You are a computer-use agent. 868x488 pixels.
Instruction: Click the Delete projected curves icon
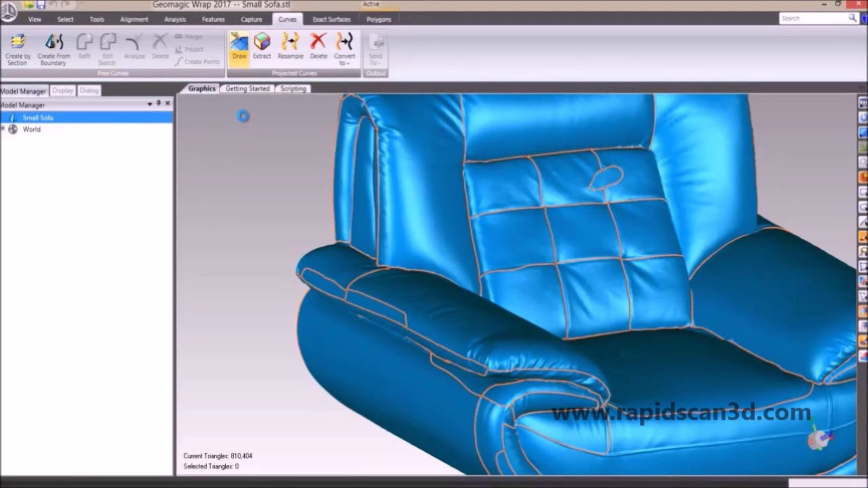point(317,49)
